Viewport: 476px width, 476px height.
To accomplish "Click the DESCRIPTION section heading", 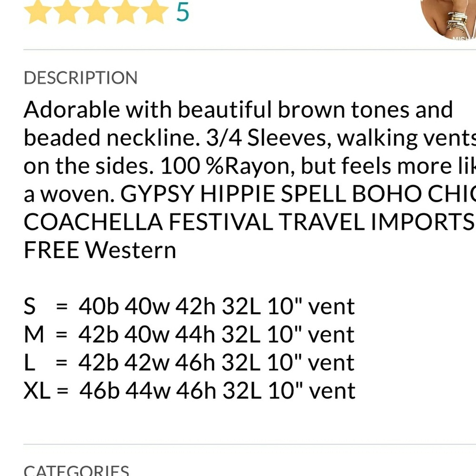I will click(x=80, y=78).
